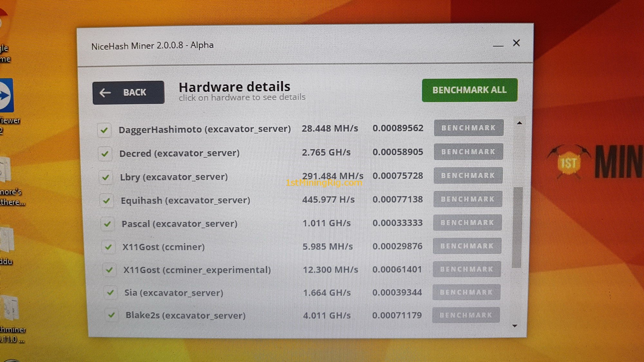Click the scrollbar down arrow
644x362 pixels.
[515, 326]
